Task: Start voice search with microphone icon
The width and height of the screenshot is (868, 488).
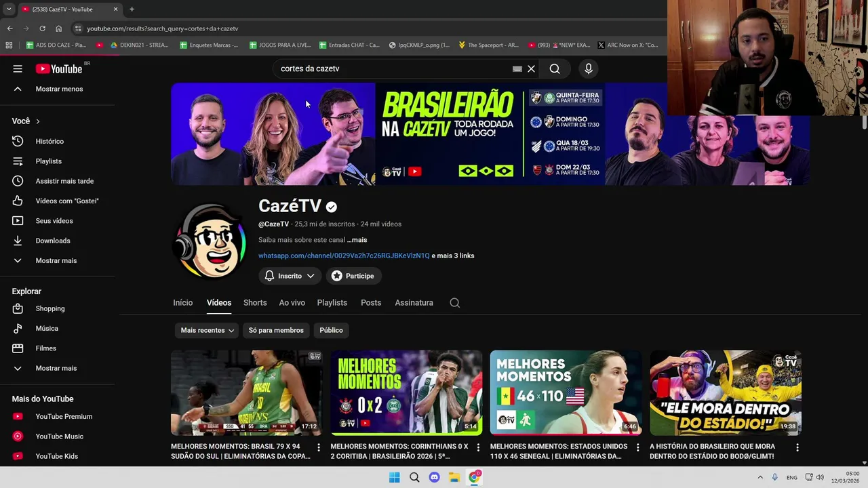Action: [x=589, y=68]
